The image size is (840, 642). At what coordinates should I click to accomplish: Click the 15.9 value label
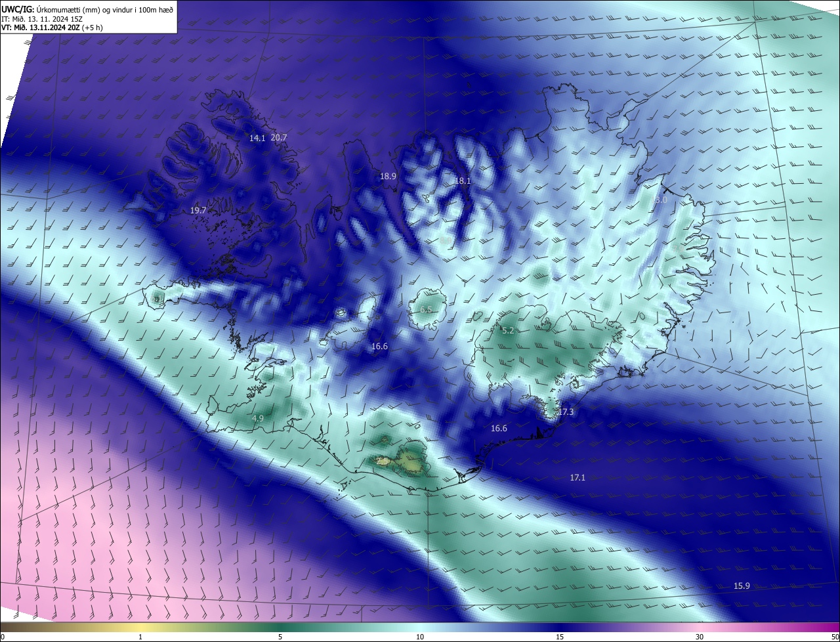(742, 586)
